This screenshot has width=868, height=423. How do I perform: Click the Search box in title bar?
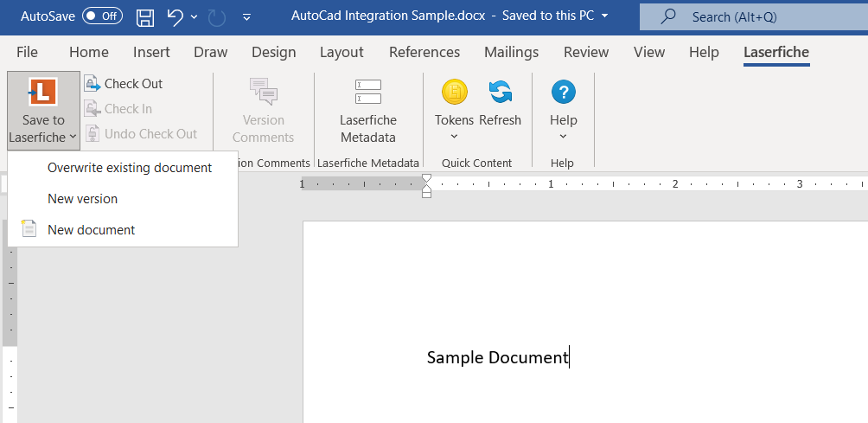pyautogui.click(x=752, y=16)
